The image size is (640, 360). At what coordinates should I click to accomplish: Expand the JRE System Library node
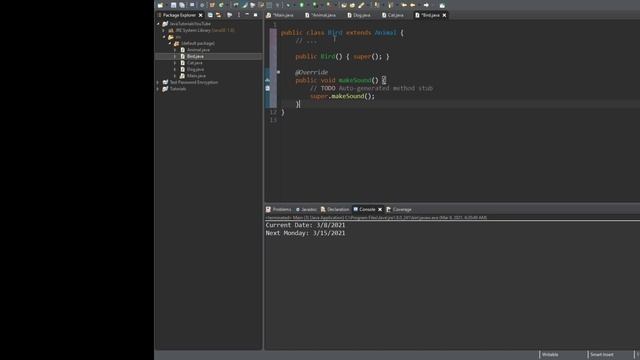coord(164,30)
